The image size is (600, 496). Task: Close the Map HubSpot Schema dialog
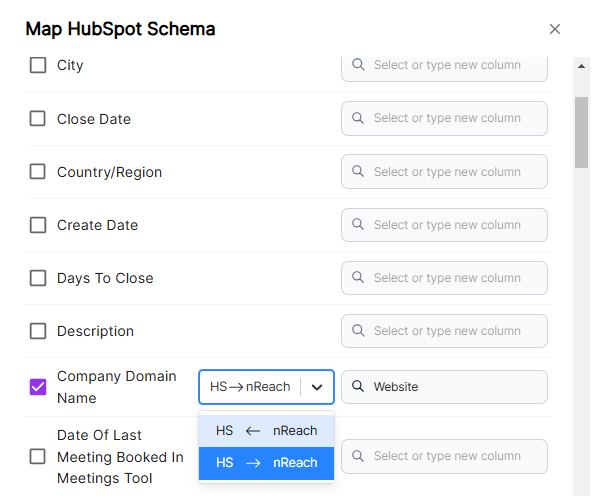(554, 29)
